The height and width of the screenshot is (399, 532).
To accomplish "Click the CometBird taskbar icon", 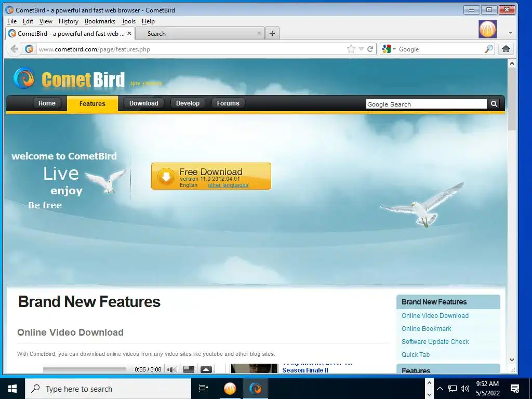I will point(256,389).
